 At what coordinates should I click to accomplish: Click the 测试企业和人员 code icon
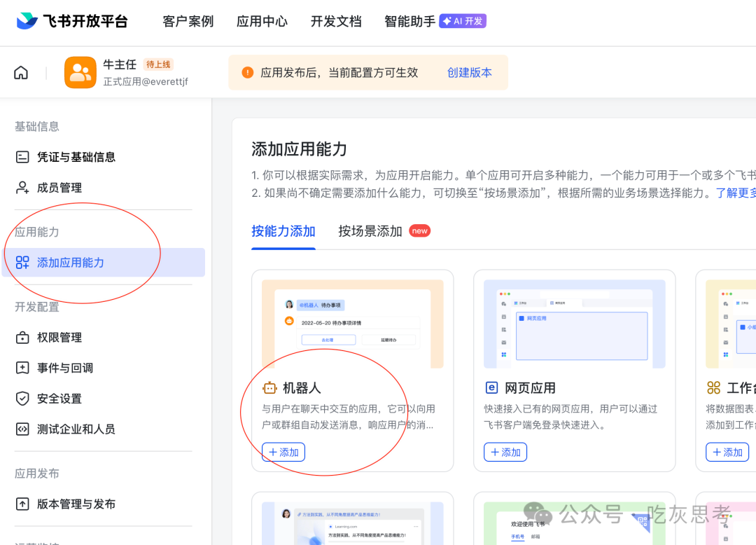click(x=22, y=429)
